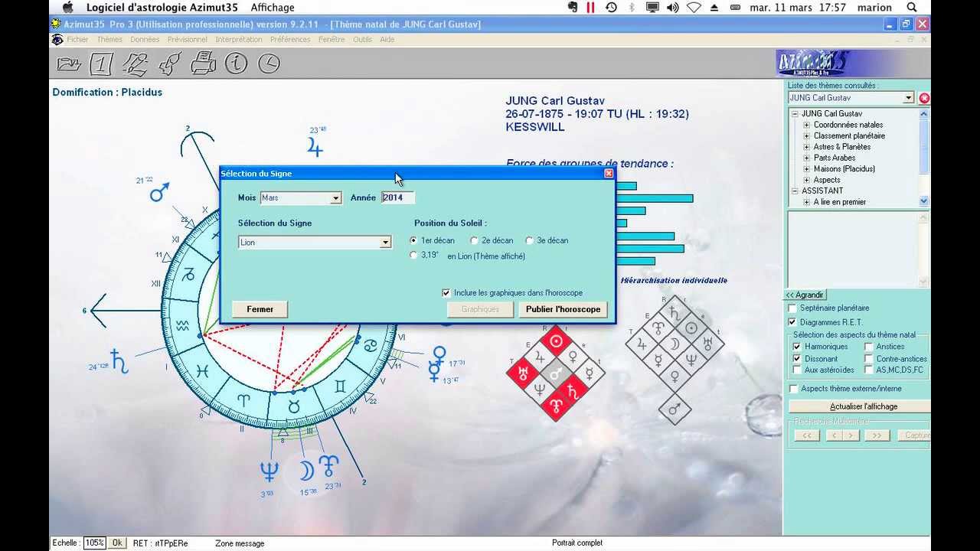Screen dimensions: 980x551
Task: Open the 'Prévisionnel' menu
Action: 188,39
